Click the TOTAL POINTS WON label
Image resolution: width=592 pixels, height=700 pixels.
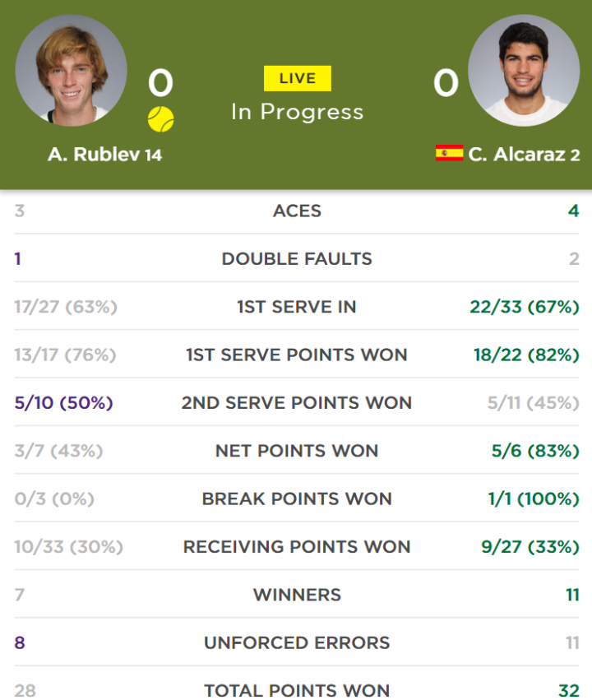[297, 690]
